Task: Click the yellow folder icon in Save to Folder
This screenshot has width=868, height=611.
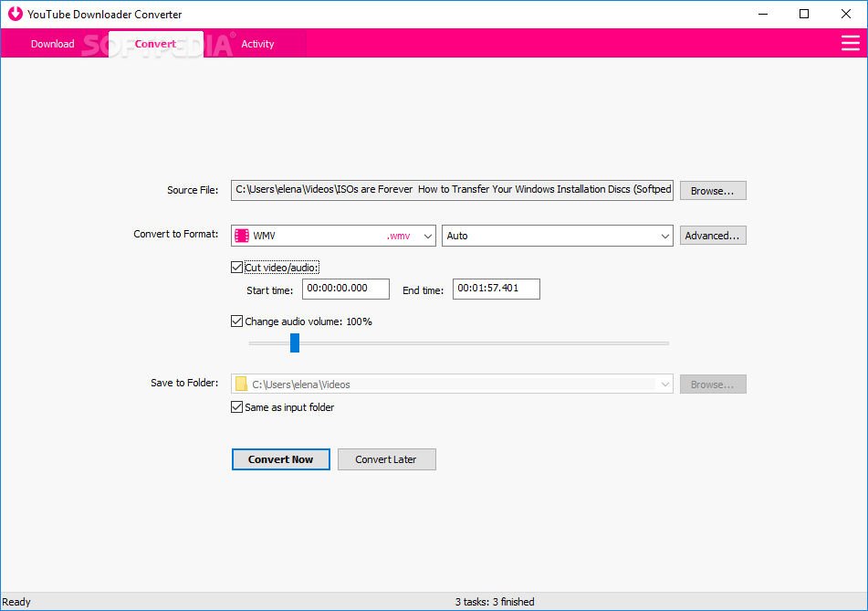Action: click(x=242, y=385)
